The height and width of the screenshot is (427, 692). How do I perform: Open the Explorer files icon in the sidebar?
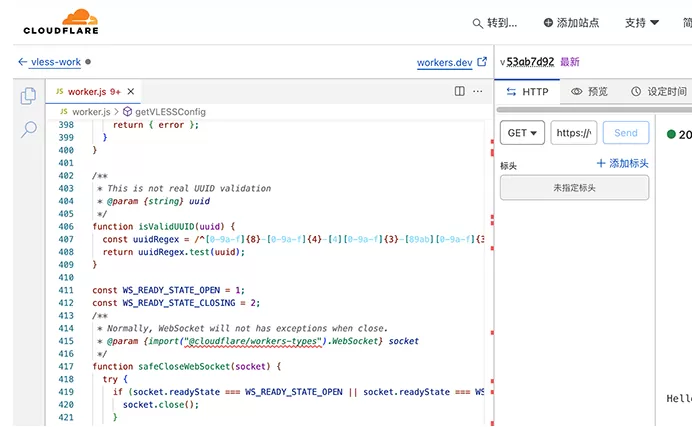pos(29,96)
